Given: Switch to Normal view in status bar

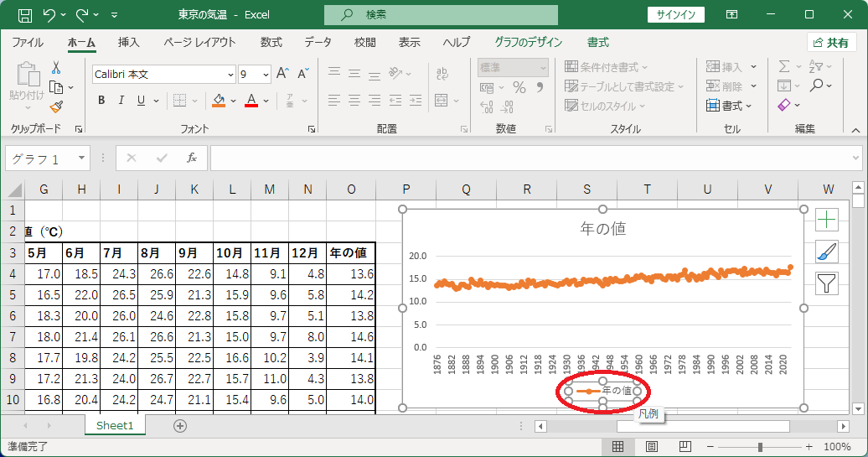Looking at the screenshot, I should click(x=617, y=446).
